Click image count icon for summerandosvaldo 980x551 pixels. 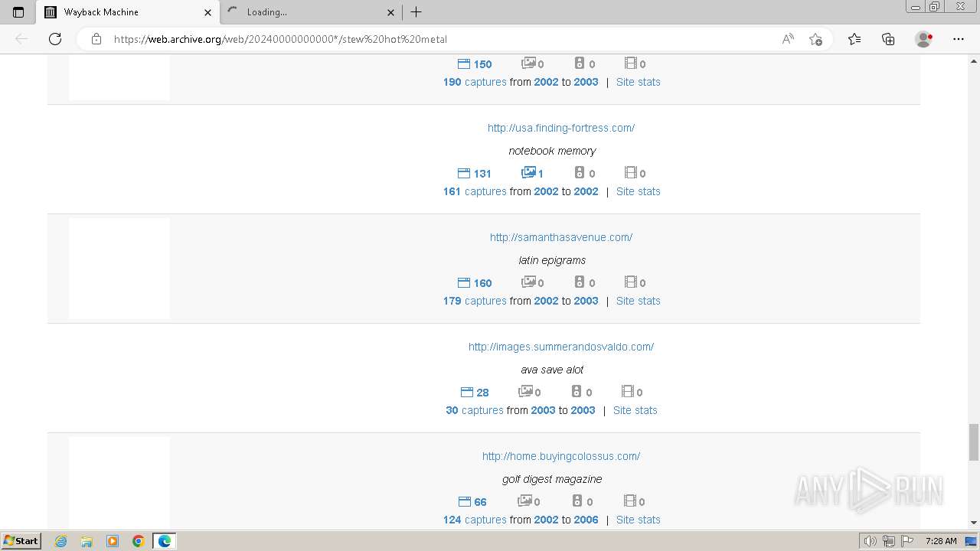[530, 393]
